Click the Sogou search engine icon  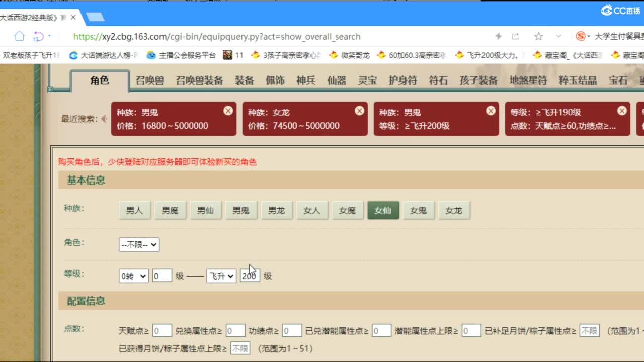coord(581,36)
